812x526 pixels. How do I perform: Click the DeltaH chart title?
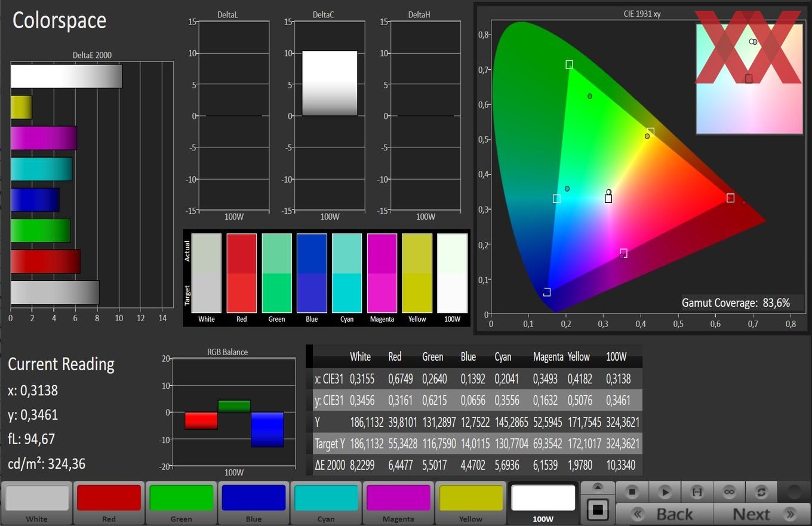(419, 14)
